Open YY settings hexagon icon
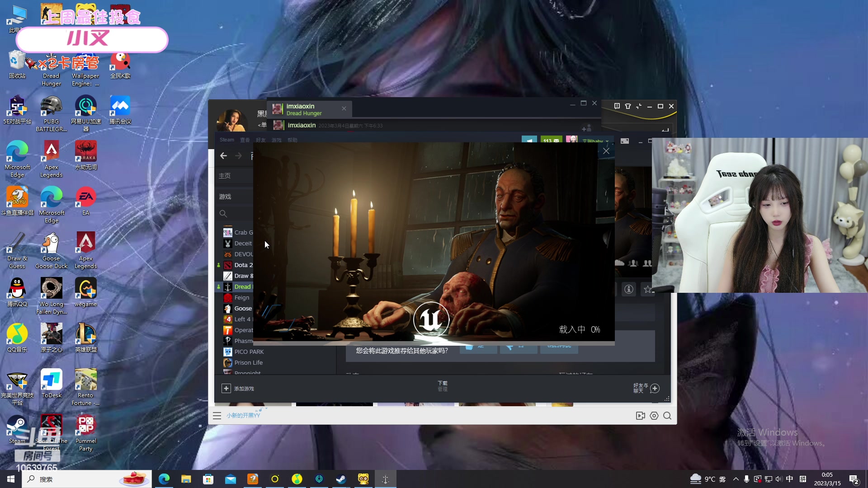 [x=654, y=416]
